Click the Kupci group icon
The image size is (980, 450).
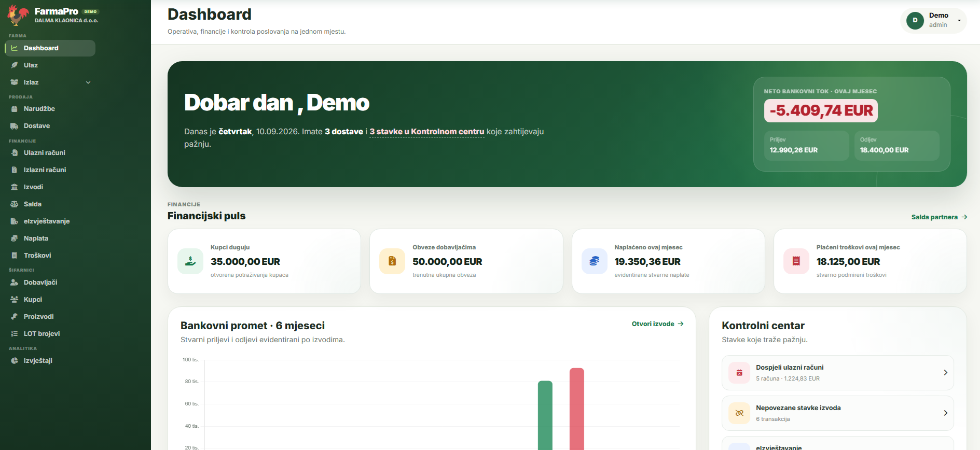point(15,300)
